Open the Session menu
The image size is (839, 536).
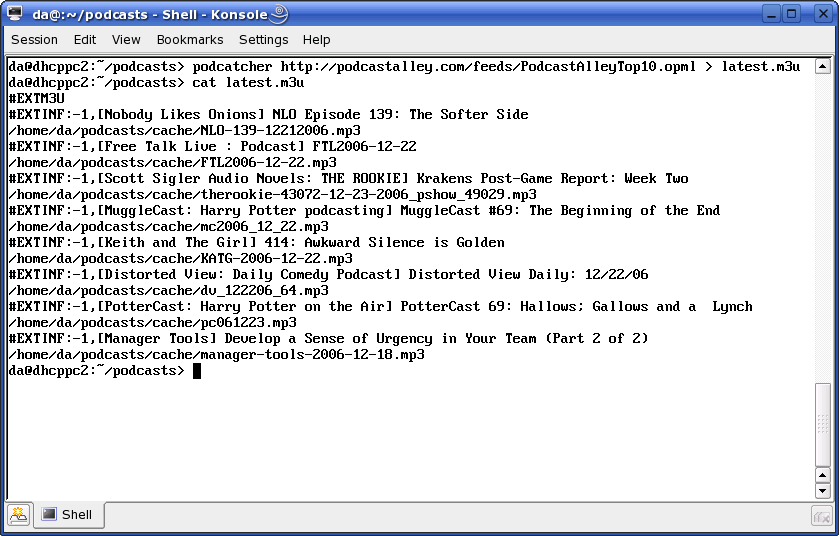[34, 40]
